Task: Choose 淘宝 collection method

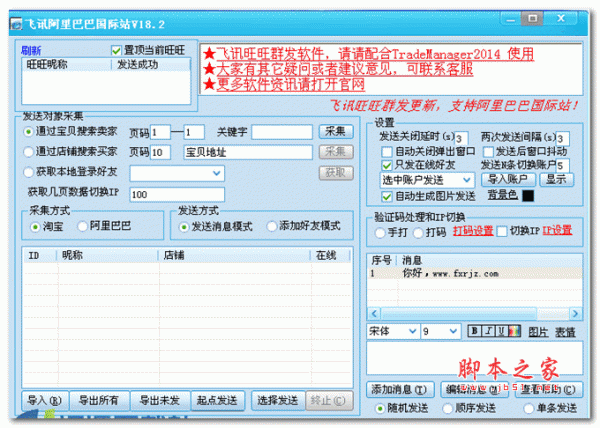Action: click(x=35, y=227)
